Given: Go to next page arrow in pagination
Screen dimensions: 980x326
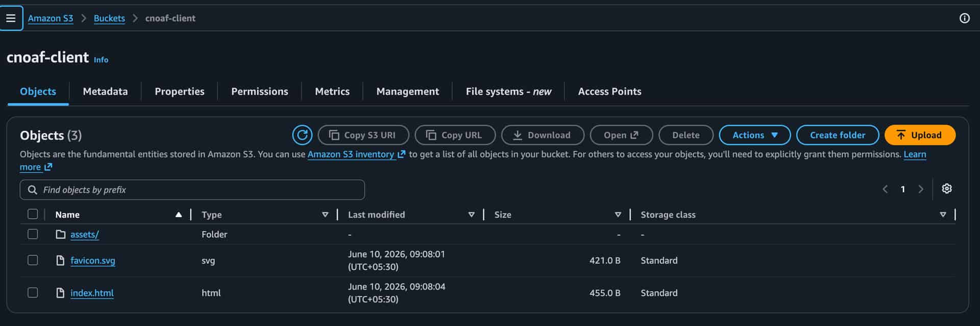Looking at the screenshot, I should pos(920,189).
